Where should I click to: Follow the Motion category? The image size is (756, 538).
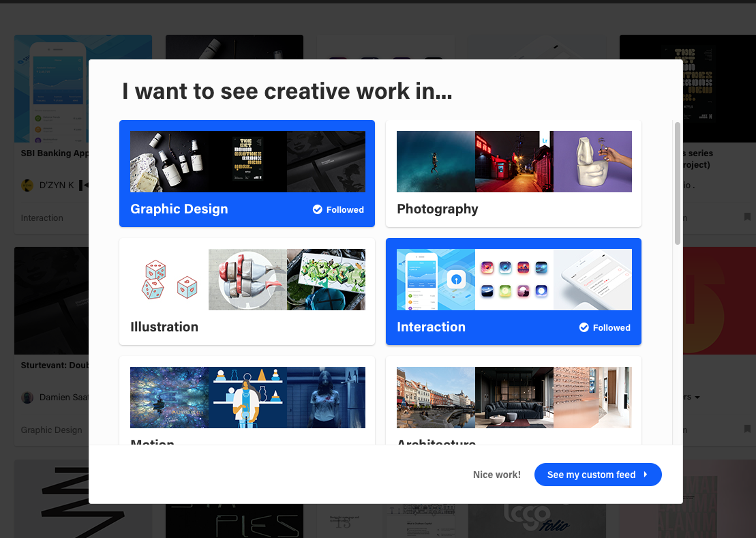(x=247, y=401)
